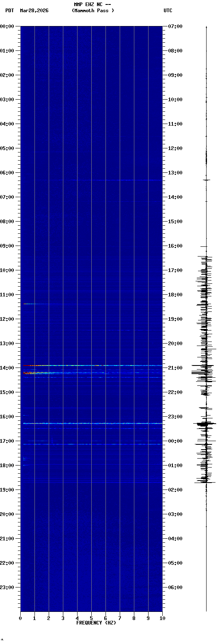Select 11:00 on the PDT time axis
The height and width of the screenshot is (644, 224).
click(7, 295)
